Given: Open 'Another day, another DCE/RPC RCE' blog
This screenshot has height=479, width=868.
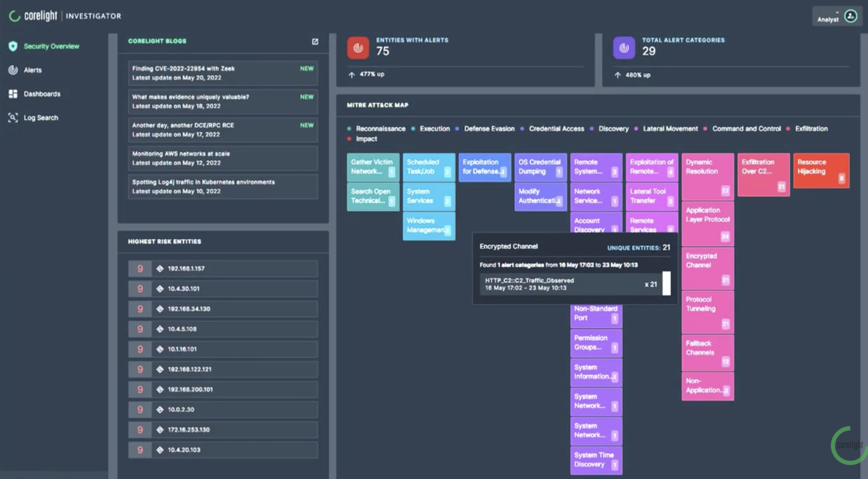Looking at the screenshot, I should coord(223,130).
